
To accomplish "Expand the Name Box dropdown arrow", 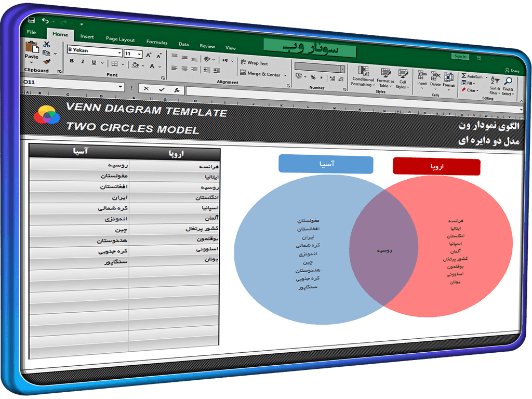I will (x=120, y=87).
